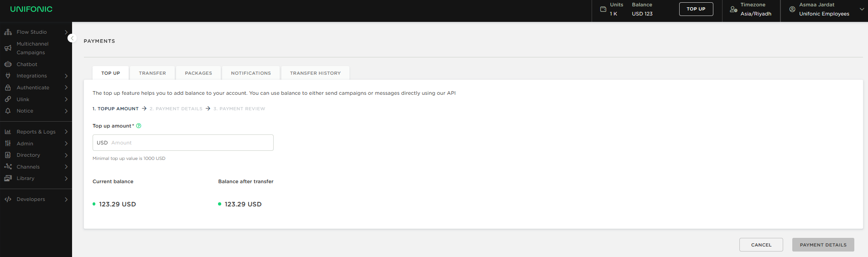Viewport: 868px width, 257px height.
Task: Click the Directory contact icon
Action: pos(8,155)
